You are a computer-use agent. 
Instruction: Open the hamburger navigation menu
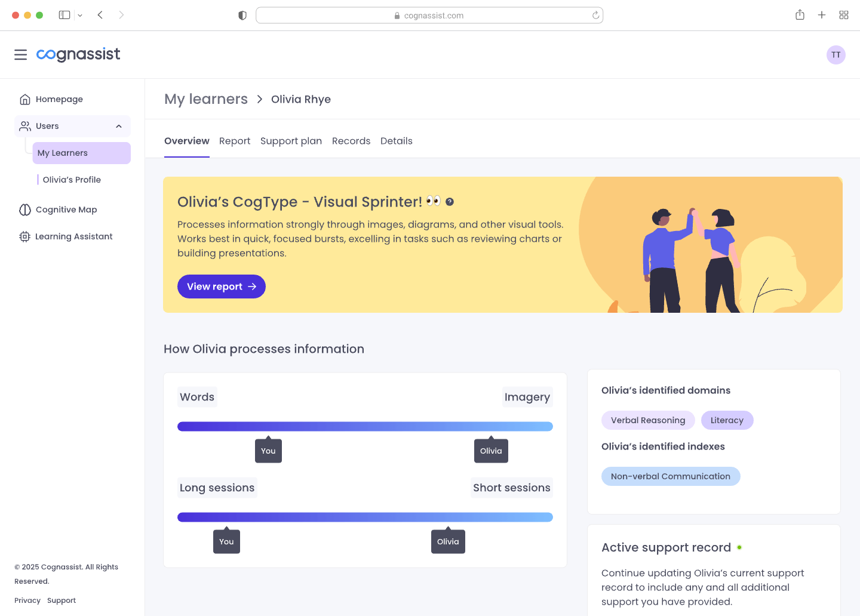(21, 55)
